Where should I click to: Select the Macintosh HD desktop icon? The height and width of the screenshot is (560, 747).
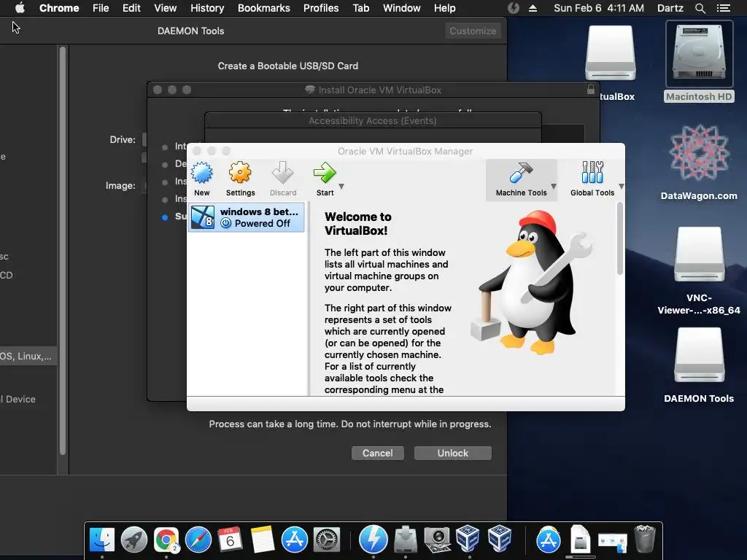click(x=699, y=62)
